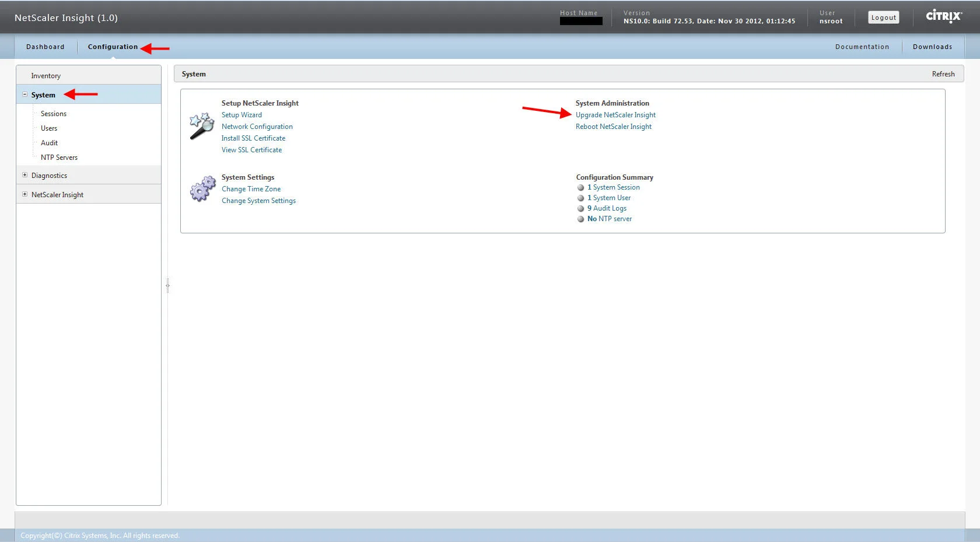Click the sidebar splitter handle
The image size is (980, 542).
click(x=167, y=285)
